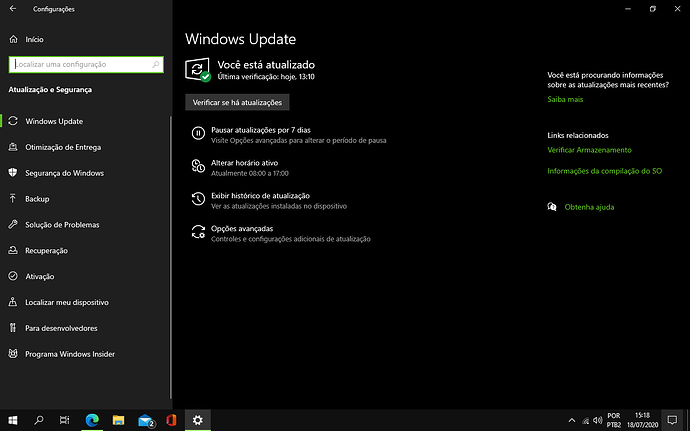Image resolution: width=690 pixels, height=431 pixels.
Task: Click the sidebar vertical scrollbar
Action: (170, 258)
